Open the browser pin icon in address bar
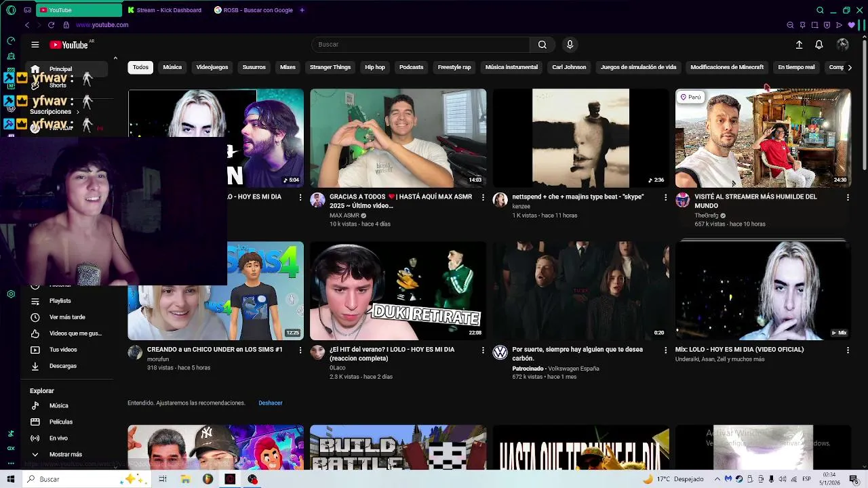Screen dimensions: 868x488 (802, 25)
